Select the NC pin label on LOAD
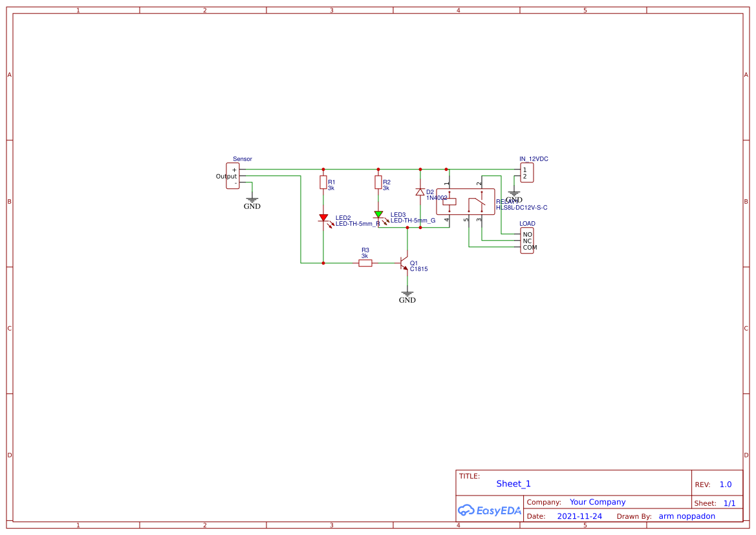 [528, 241]
